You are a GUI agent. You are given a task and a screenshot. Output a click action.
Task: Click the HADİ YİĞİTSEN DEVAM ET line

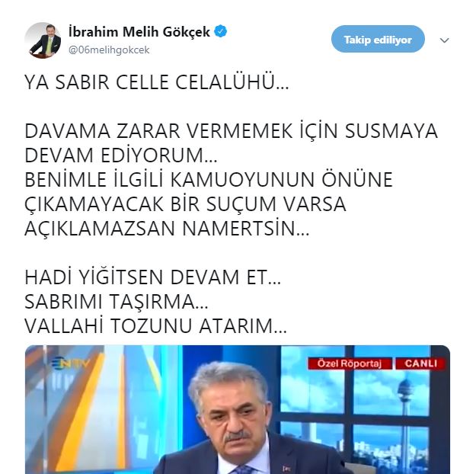152,277
